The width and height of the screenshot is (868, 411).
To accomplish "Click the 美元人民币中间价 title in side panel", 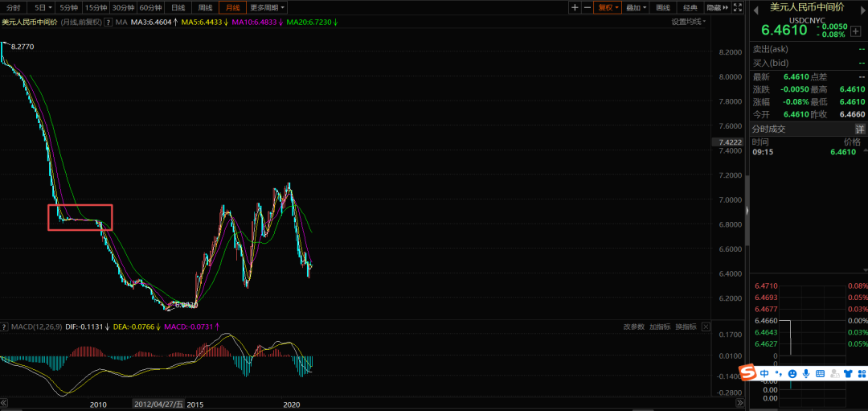I will (808, 7).
